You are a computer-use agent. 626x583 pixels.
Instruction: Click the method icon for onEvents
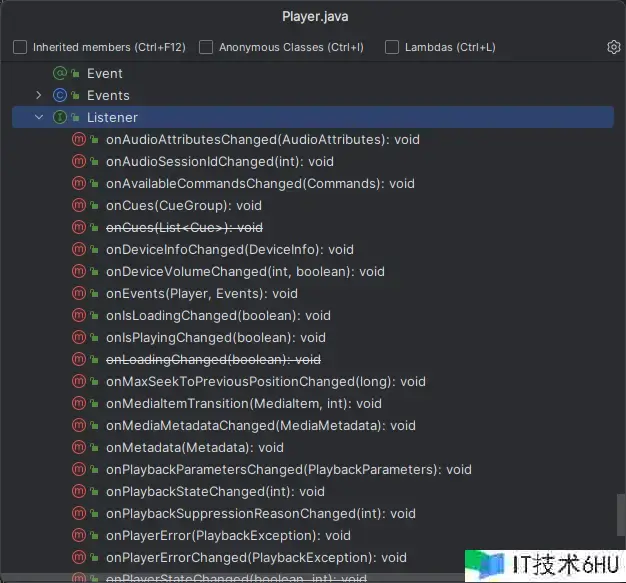click(x=79, y=293)
